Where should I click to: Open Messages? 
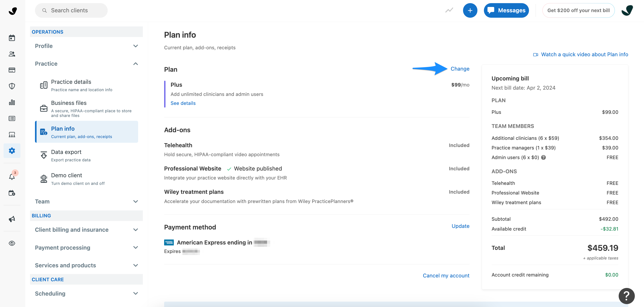click(506, 10)
